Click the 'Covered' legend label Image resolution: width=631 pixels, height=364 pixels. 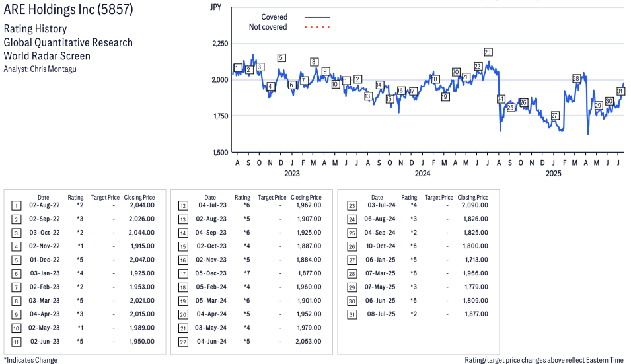(x=274, y=17)
